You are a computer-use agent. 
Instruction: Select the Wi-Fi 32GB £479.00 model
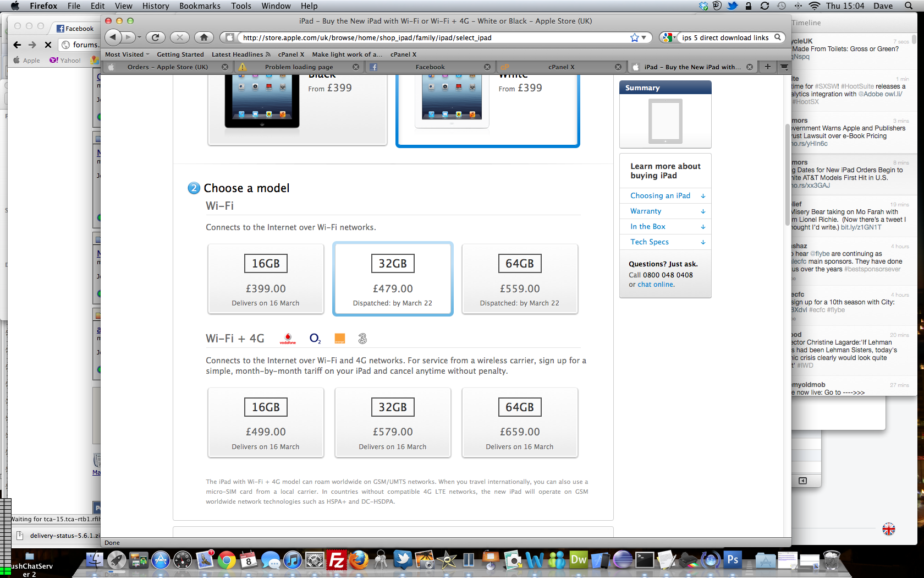pyautogui.click(x=393, y=279)
